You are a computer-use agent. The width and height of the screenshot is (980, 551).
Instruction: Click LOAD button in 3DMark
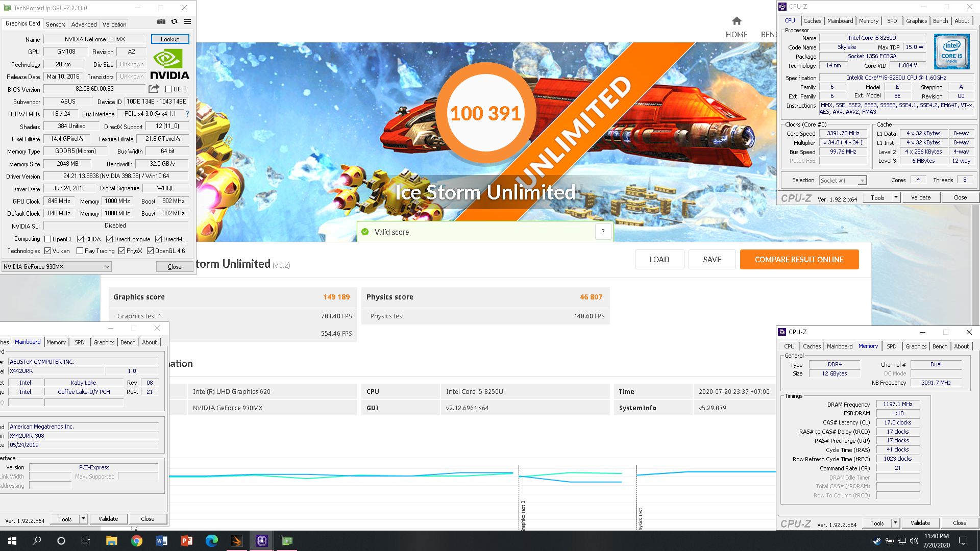coord(659,259)
